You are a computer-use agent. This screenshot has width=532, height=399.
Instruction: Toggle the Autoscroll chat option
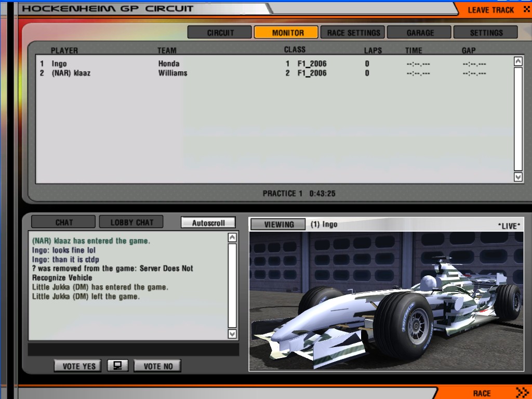pos(208,222)
